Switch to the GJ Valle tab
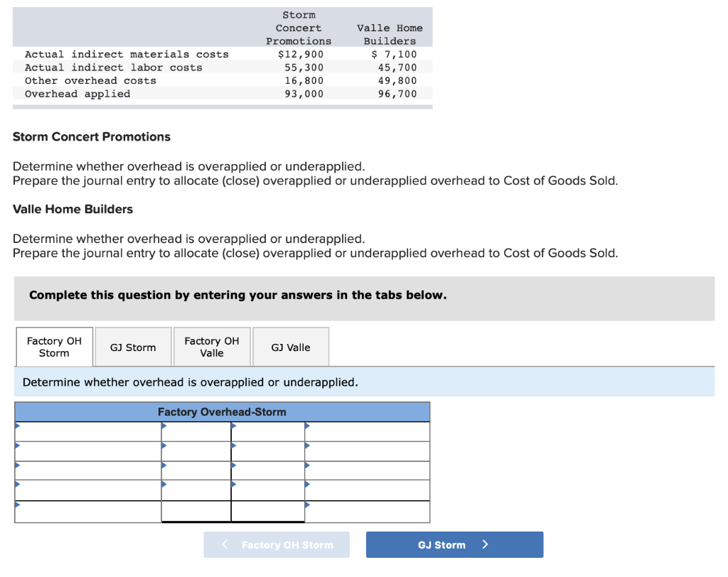Screen dimensions: 728x577 (x=291, y=347)
